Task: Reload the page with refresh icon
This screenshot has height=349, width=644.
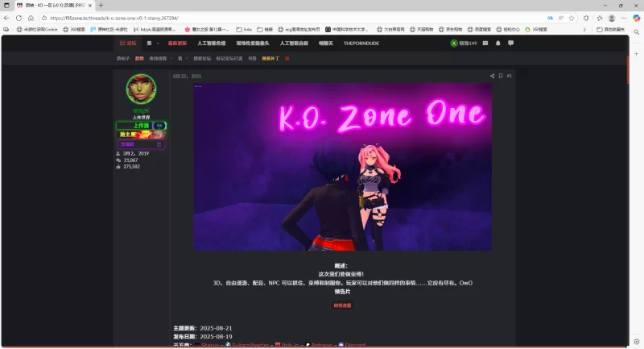Action: click(19, 18)
